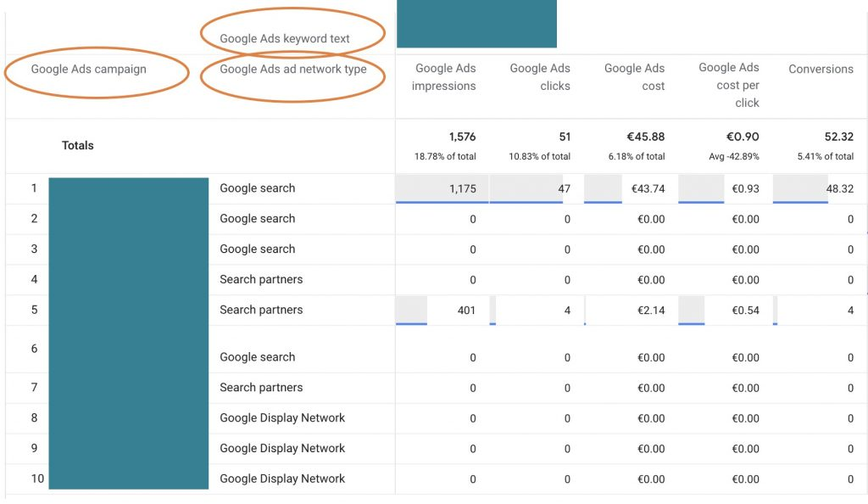Sort table by Conversions column
The width and height of the screenshot is (868, 504).
pos(820,69)
